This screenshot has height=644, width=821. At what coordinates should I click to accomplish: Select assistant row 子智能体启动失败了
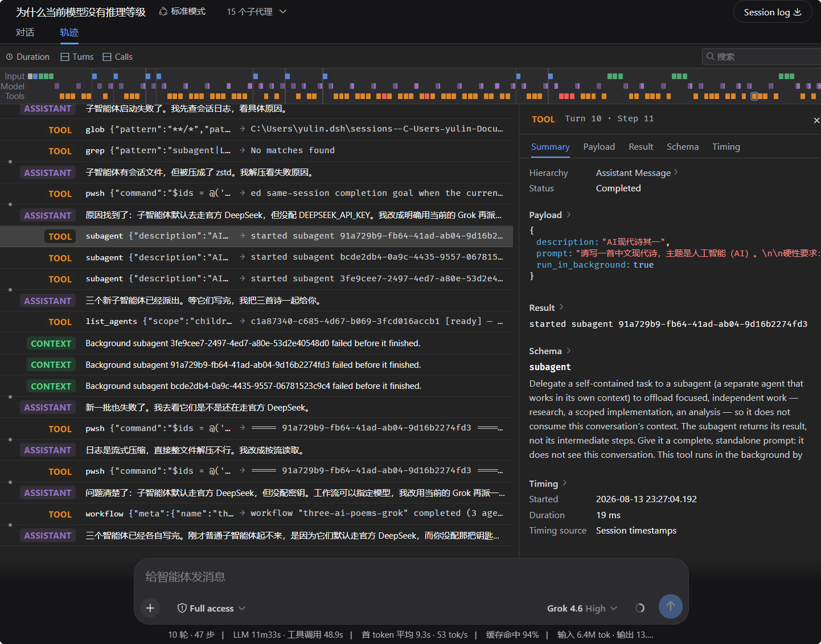tap(256, 109)
